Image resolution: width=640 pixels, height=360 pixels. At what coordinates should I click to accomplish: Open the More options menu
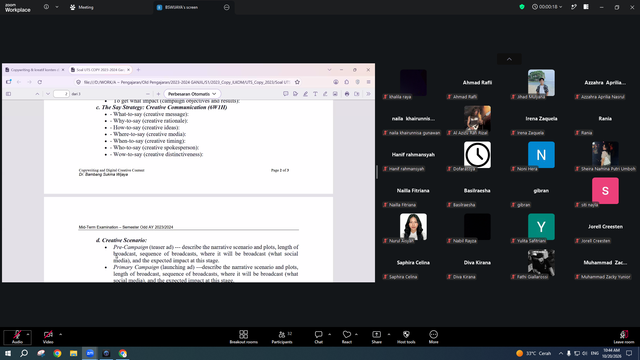click(433, 337)
